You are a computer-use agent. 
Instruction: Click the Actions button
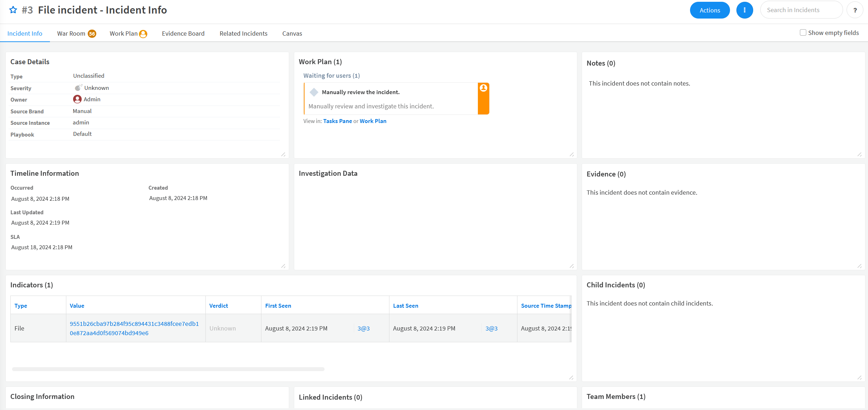tap(710, 10)
